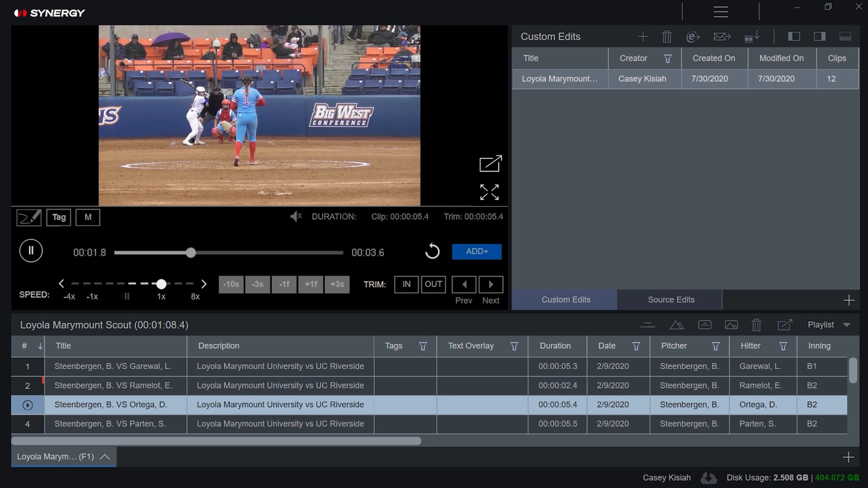Insert image slide into playlist
Screen dimensions: 868x488
pyautogui.click(x=731, y=325)
